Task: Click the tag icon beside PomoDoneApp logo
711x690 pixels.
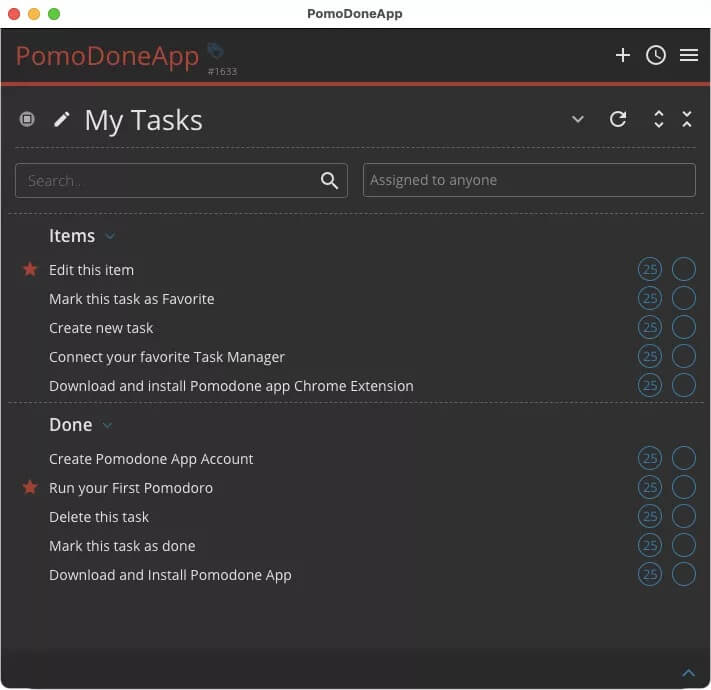Action: 216,51
